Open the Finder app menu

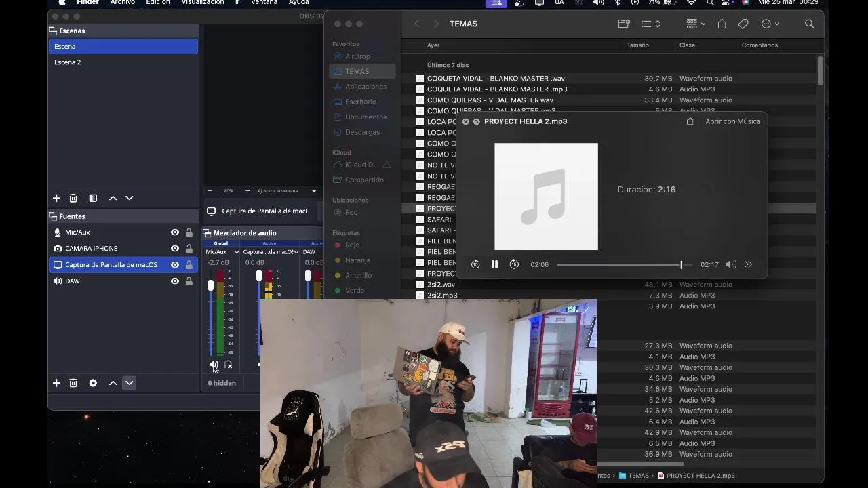(x=88, y=3)
